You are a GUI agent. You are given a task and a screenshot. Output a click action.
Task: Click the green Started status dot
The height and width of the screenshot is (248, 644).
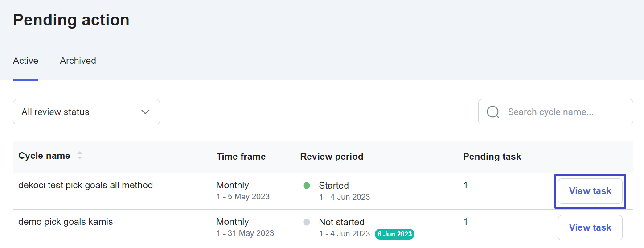[307, 186]
